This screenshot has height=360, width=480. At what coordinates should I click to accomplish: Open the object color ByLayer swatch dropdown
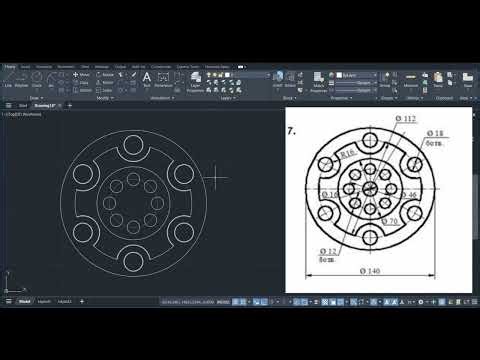[357, 75]
